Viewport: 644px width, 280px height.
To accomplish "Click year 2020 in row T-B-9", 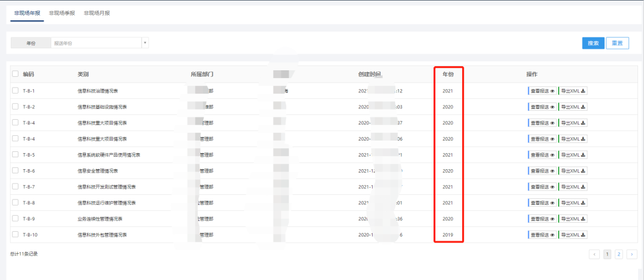I will tap(448, 219).
